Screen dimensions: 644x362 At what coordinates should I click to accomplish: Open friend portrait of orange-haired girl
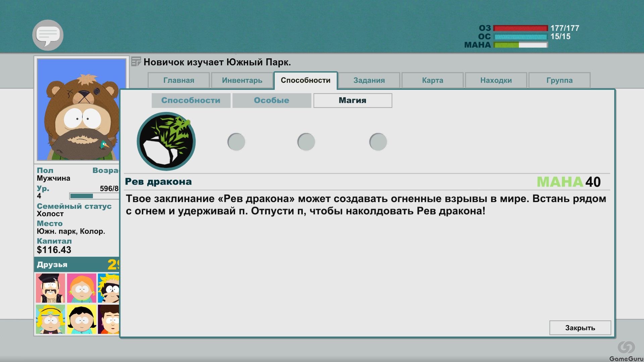click(82, 288)
